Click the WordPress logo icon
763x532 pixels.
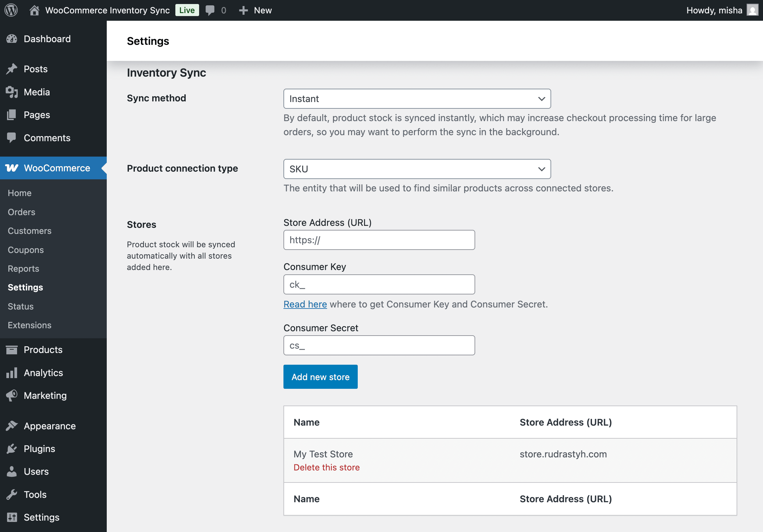(11, 10)
